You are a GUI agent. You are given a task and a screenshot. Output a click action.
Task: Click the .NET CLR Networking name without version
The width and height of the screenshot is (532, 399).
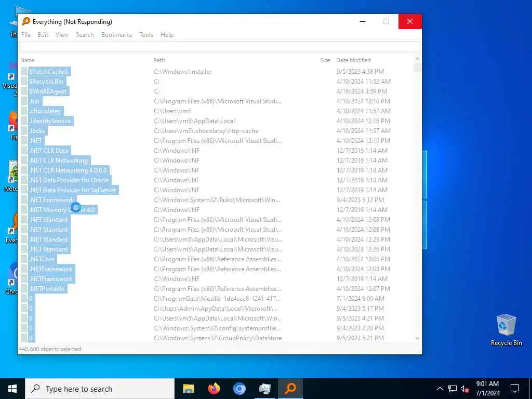(58, 161)
